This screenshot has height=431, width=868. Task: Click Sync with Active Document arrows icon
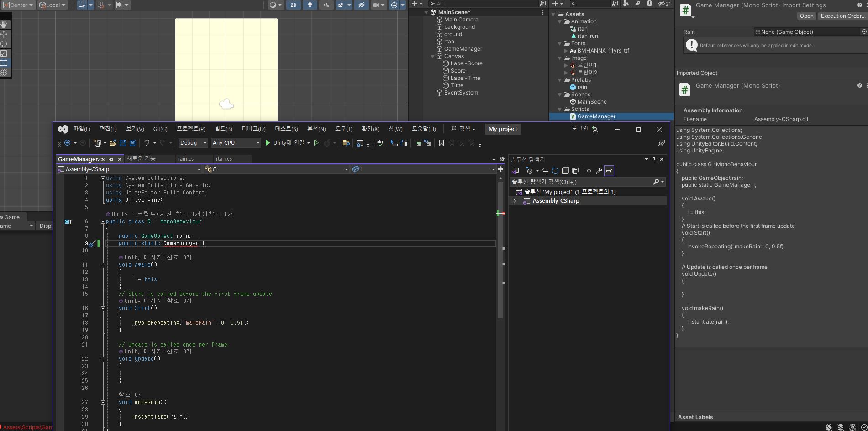[x=545, y=171]
